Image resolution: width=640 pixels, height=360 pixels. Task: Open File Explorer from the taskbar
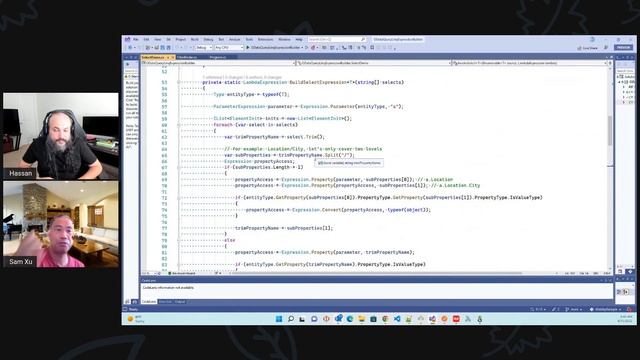coord(362,319)
